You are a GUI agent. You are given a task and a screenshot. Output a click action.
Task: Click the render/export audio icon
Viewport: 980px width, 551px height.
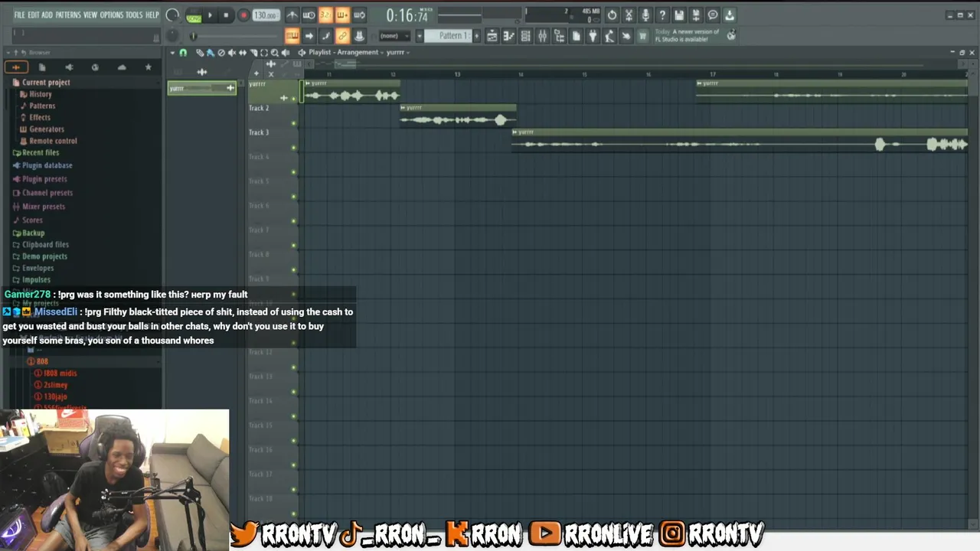tap(696, 15)
